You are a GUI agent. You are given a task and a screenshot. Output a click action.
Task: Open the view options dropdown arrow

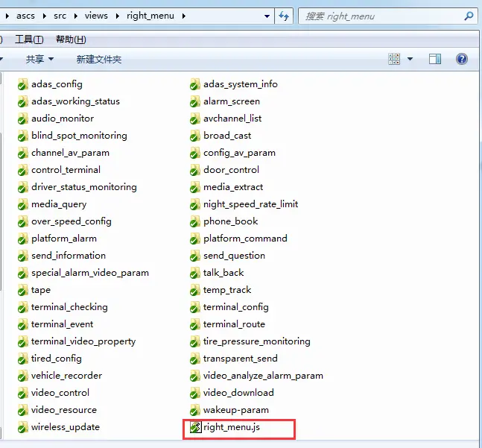point(410,59)
